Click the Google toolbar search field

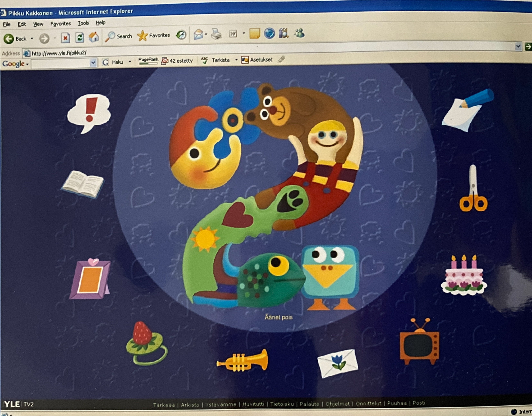point(61,63)
